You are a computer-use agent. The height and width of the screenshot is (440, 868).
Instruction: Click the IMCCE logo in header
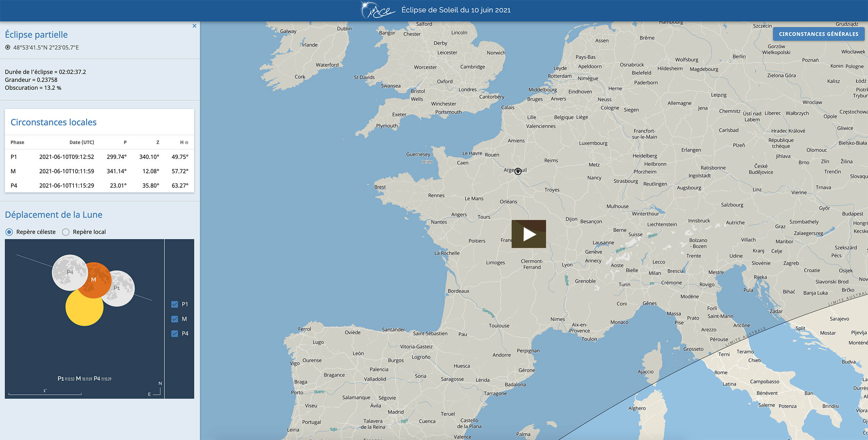(378, 10)
